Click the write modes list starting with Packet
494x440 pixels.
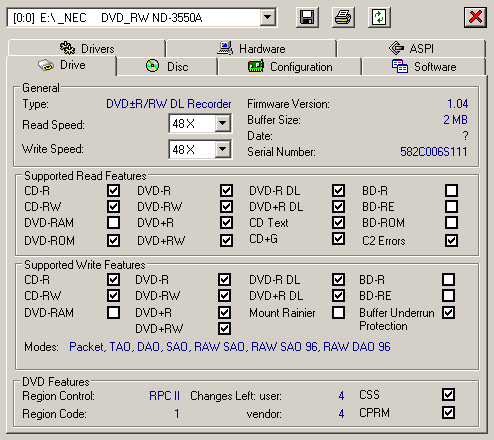tap(230, 347)
